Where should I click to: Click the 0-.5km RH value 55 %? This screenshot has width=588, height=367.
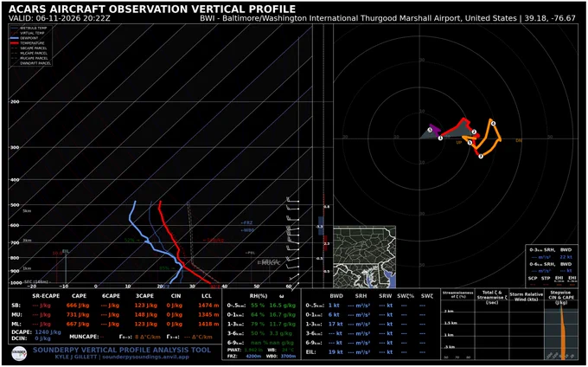click(x=258, y=305)
